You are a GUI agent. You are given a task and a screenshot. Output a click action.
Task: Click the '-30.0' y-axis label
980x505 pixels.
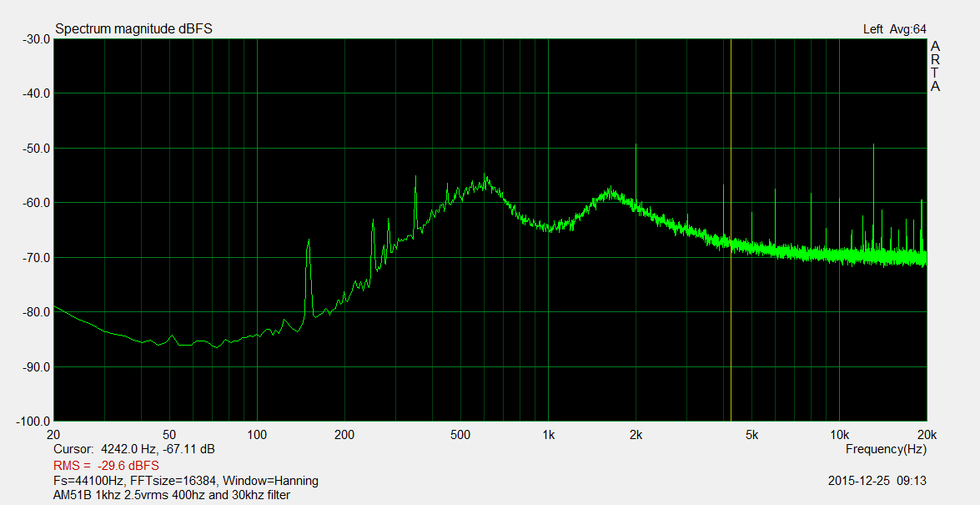[x=35, y=38]
